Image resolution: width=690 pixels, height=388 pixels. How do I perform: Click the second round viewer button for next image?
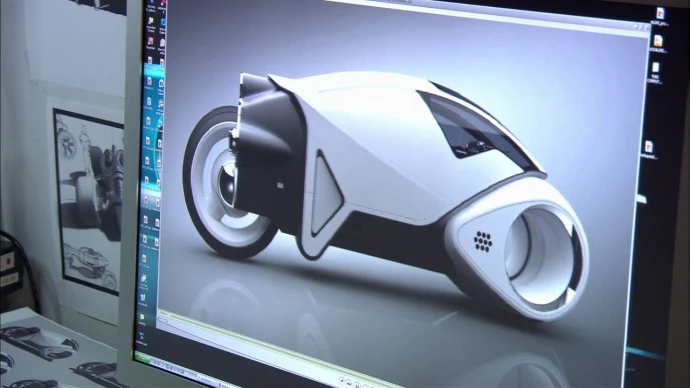(x=349, y=383)
